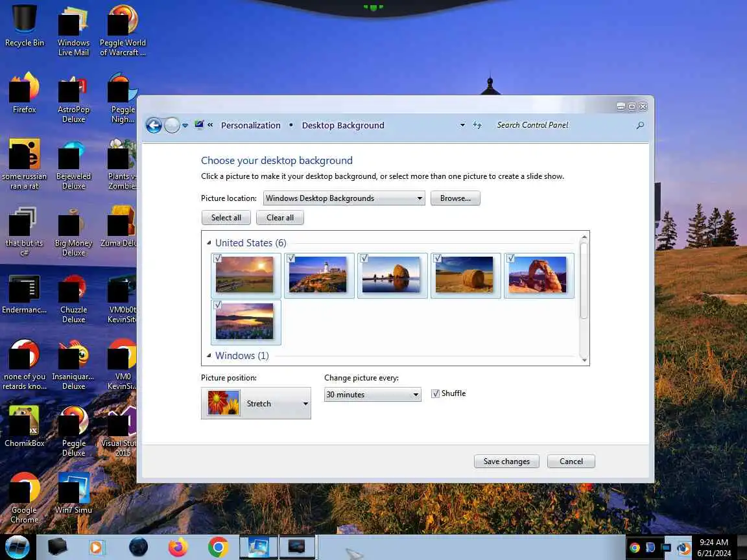The height and width of the screenshot is (560, 747).
Task: Uncheck the lighthouse wallpaper checkbox
Action: pos(290,258)
